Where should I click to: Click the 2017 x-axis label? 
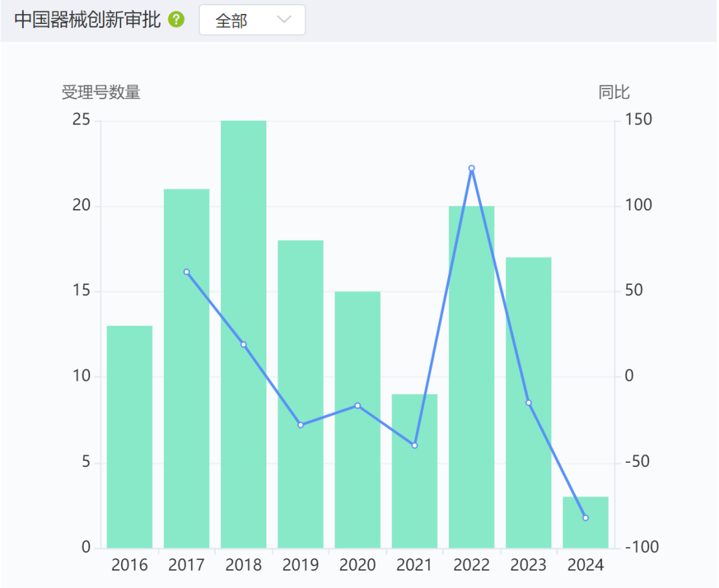pos(186,565)
